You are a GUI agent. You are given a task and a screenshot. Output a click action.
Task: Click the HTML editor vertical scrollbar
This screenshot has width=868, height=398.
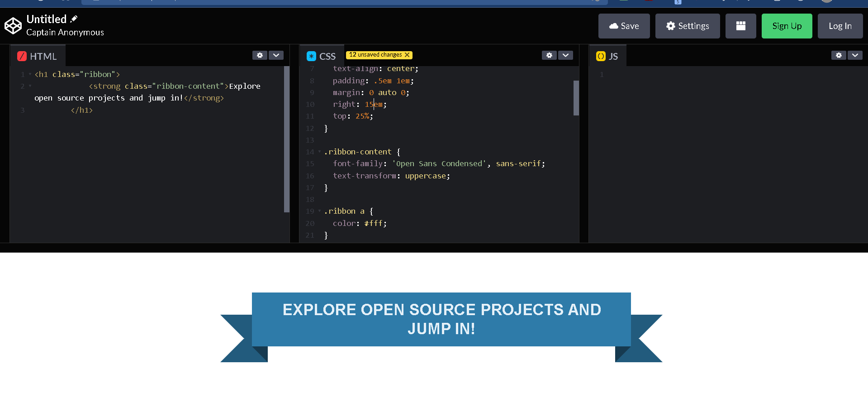[x=286, y=139]
